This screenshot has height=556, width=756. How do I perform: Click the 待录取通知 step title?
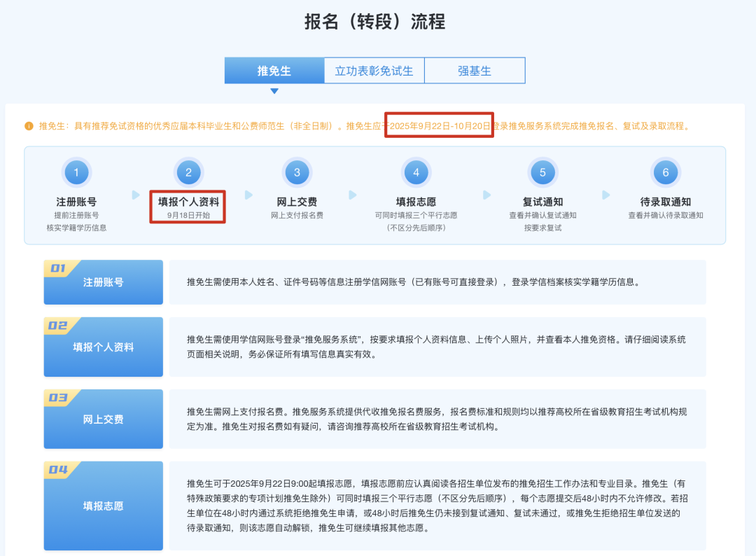click(665, 202)
